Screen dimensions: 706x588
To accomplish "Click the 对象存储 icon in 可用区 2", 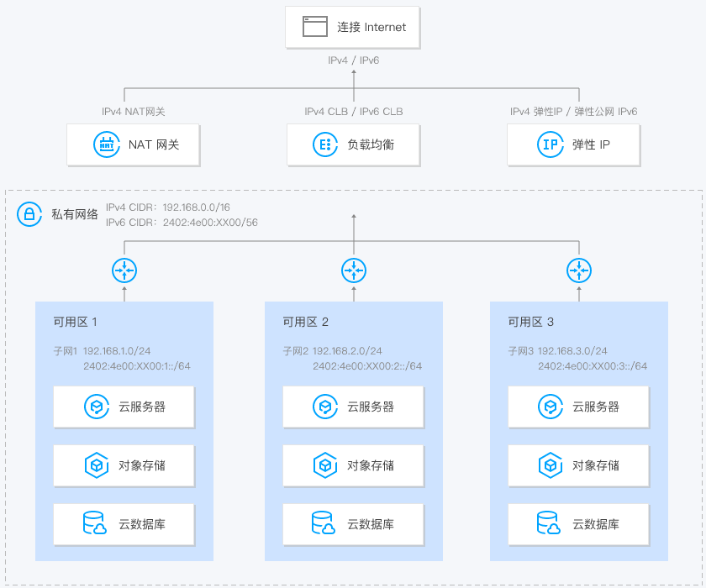I will (325, 465).
